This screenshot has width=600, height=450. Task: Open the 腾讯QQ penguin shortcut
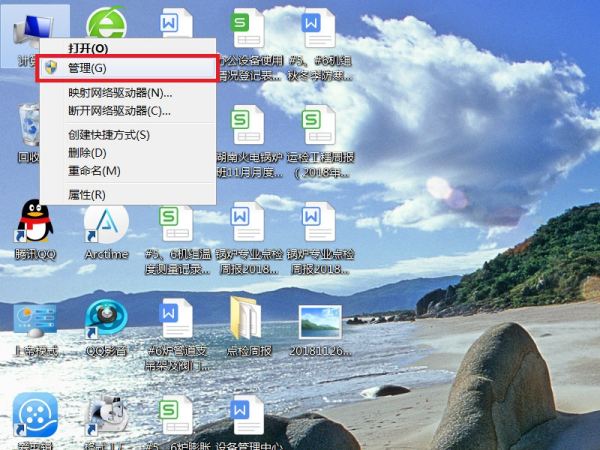34,221
